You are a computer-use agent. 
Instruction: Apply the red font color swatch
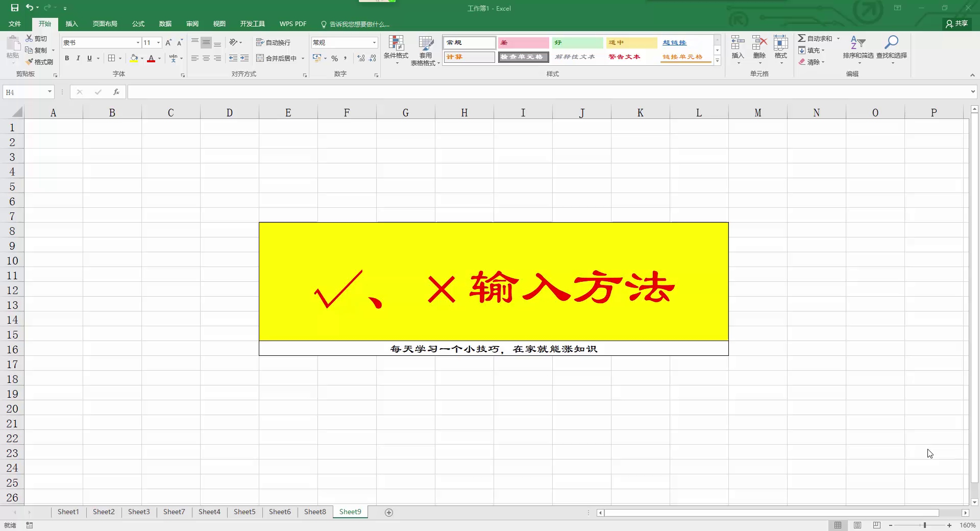pyautogui.click(x=151, y=58)
